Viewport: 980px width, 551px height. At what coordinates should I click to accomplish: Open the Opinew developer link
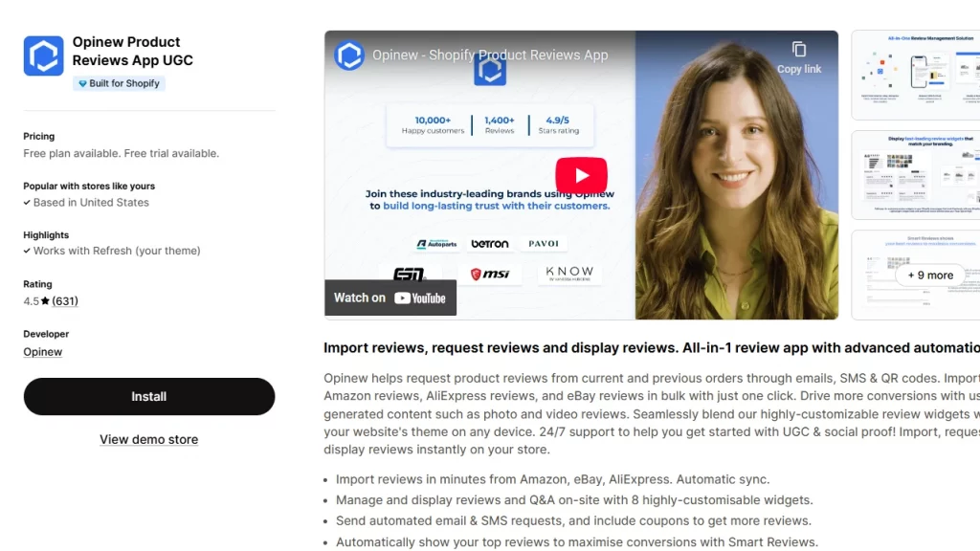(42, 352)
